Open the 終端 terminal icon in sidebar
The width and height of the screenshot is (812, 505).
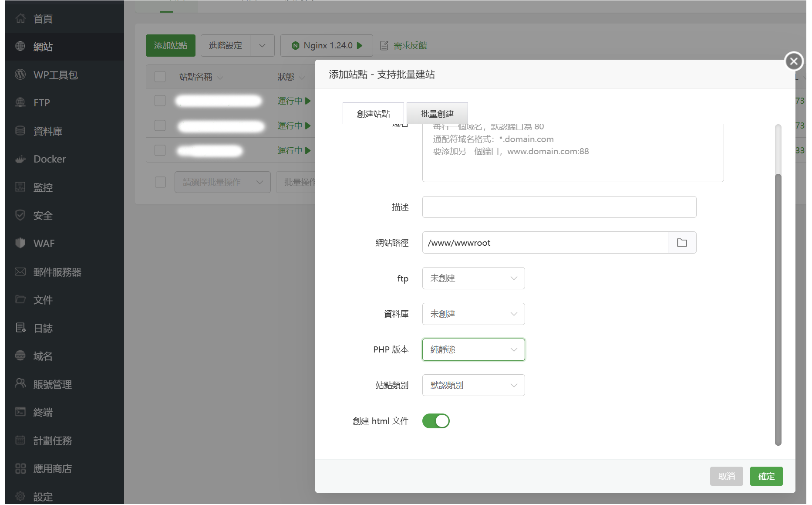coord(20,412)
